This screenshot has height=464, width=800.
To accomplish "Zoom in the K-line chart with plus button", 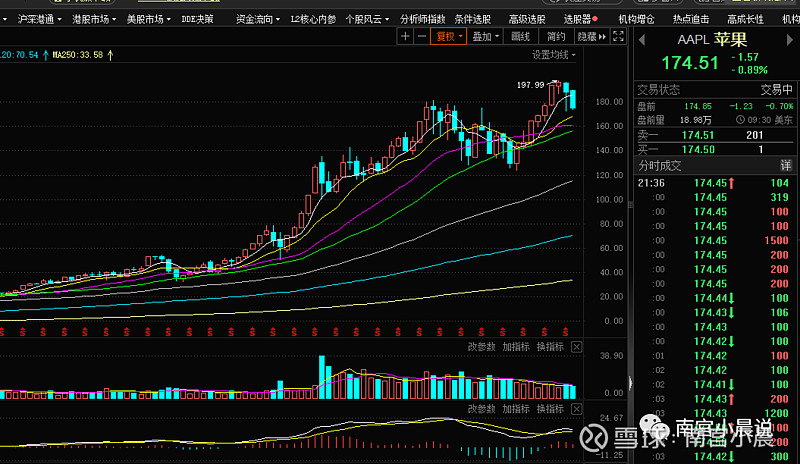I will (405, 36).
